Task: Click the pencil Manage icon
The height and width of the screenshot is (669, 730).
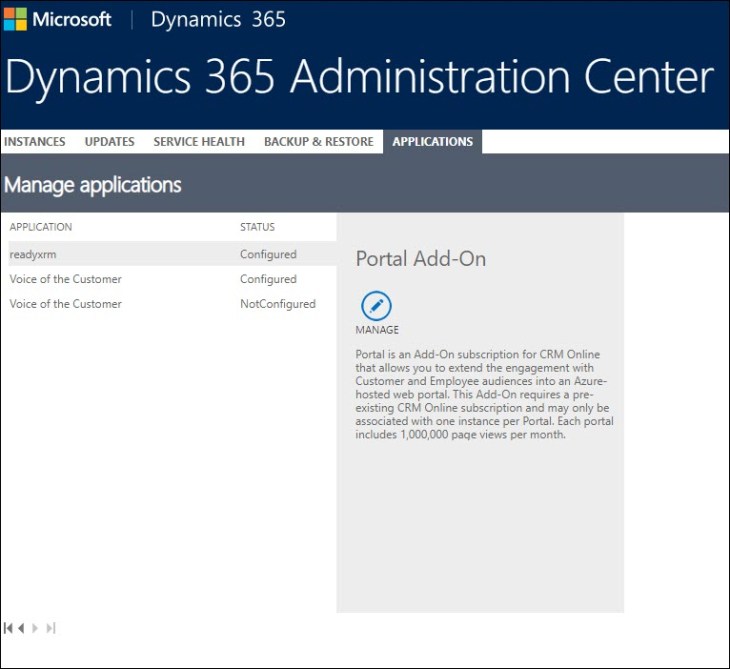Action: 375,306
